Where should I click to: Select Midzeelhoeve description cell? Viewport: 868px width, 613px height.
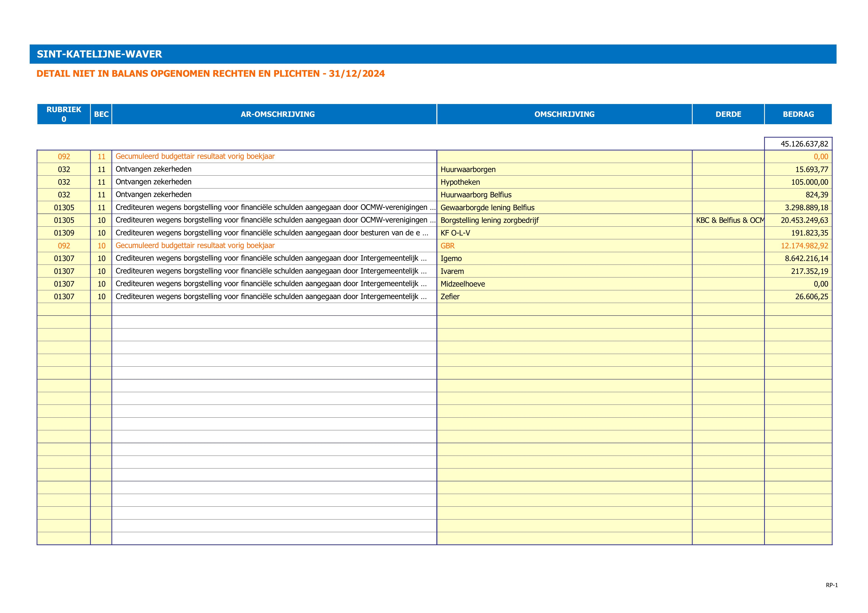click(564, 284)
